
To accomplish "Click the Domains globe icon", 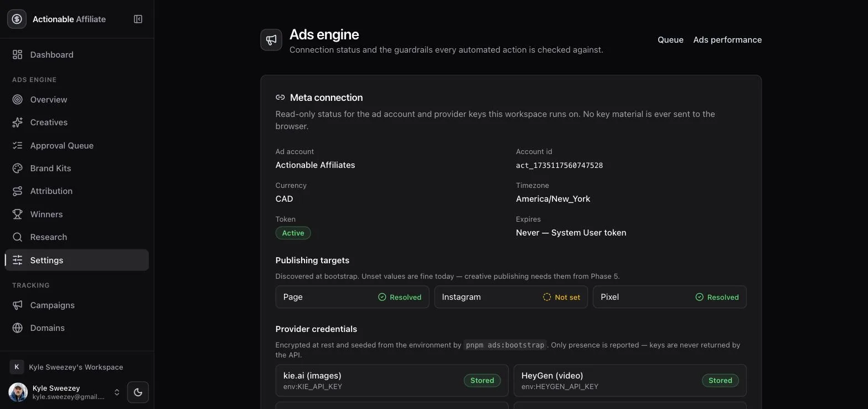I will pos(18,328).
